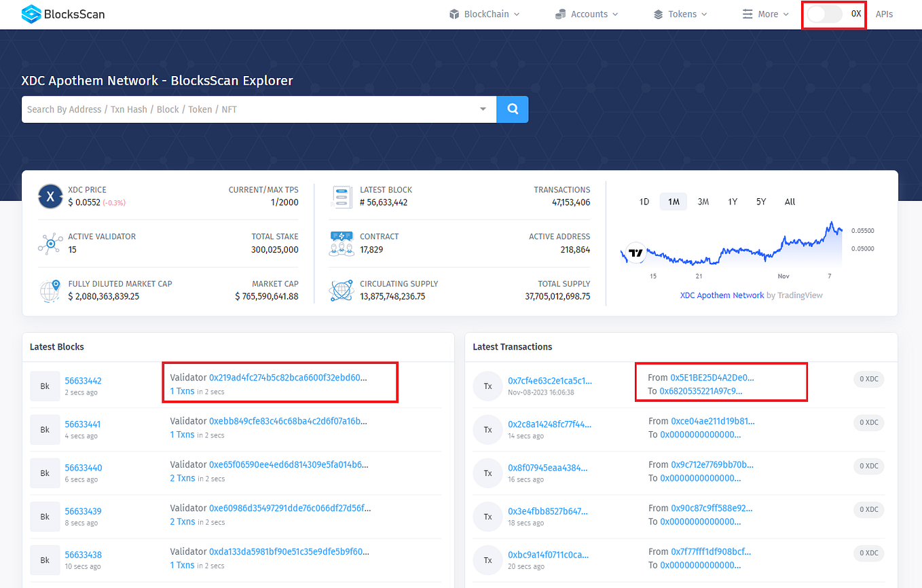Click the XDC Price coin icon
Viewport: 922px width, 588px height.
50,196
